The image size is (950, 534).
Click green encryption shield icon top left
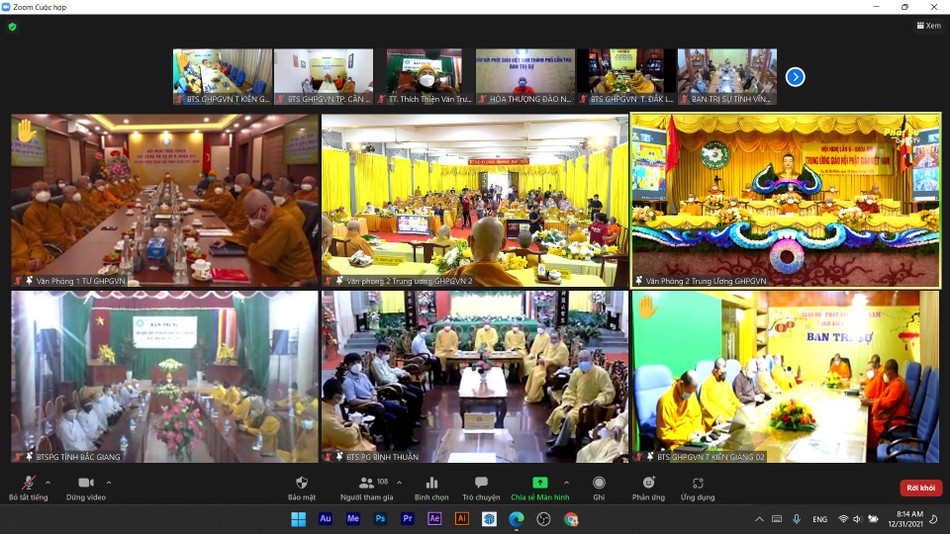[x=12, y=27]
